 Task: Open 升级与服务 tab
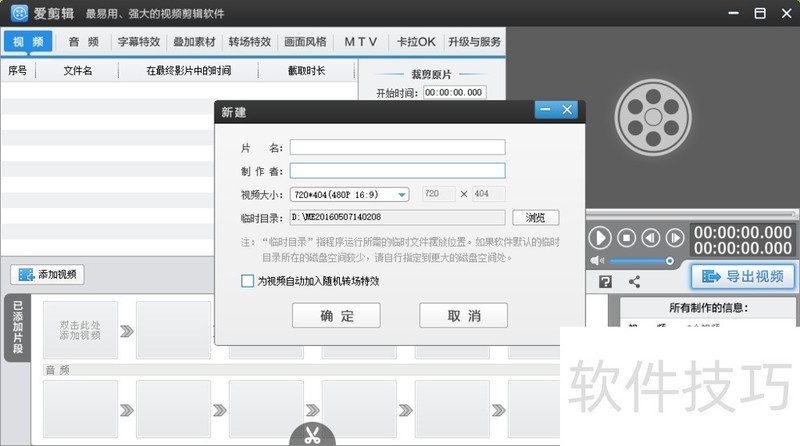tap(474, 42)
